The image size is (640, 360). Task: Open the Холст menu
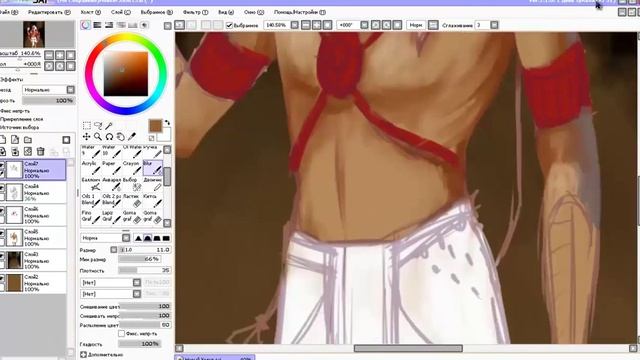click(91, 12)
